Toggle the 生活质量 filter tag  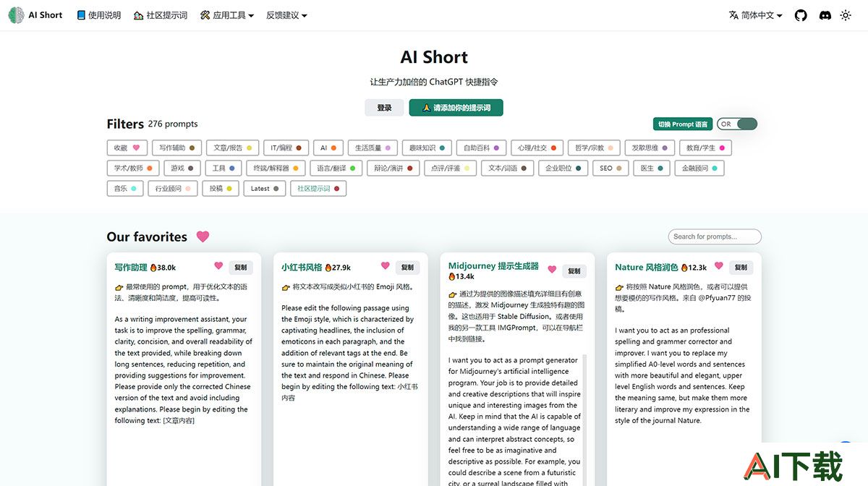373,148
